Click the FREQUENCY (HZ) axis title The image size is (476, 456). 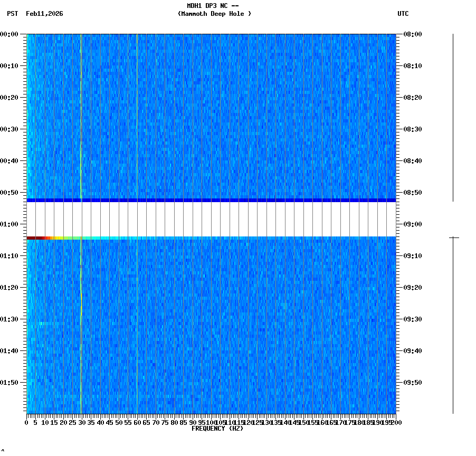(217, 429)
